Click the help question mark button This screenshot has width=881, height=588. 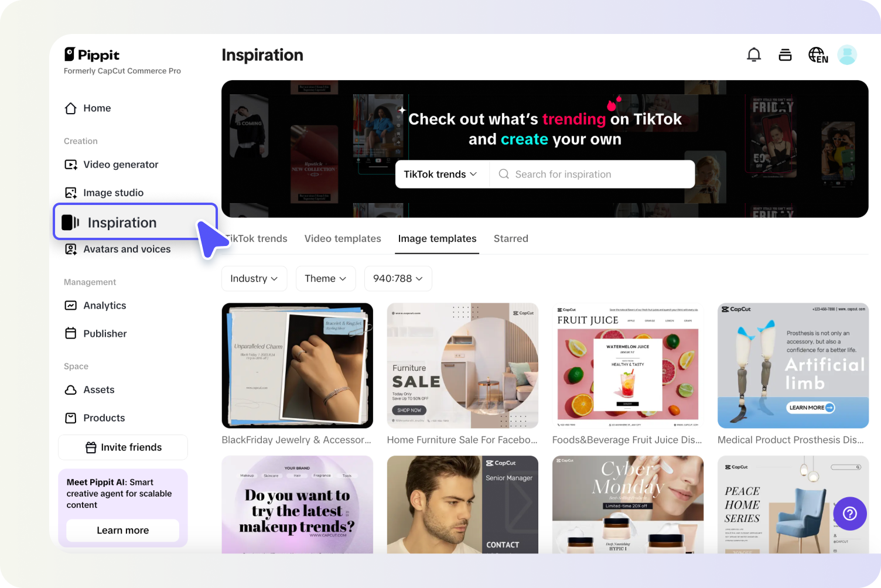coord(850,514)
